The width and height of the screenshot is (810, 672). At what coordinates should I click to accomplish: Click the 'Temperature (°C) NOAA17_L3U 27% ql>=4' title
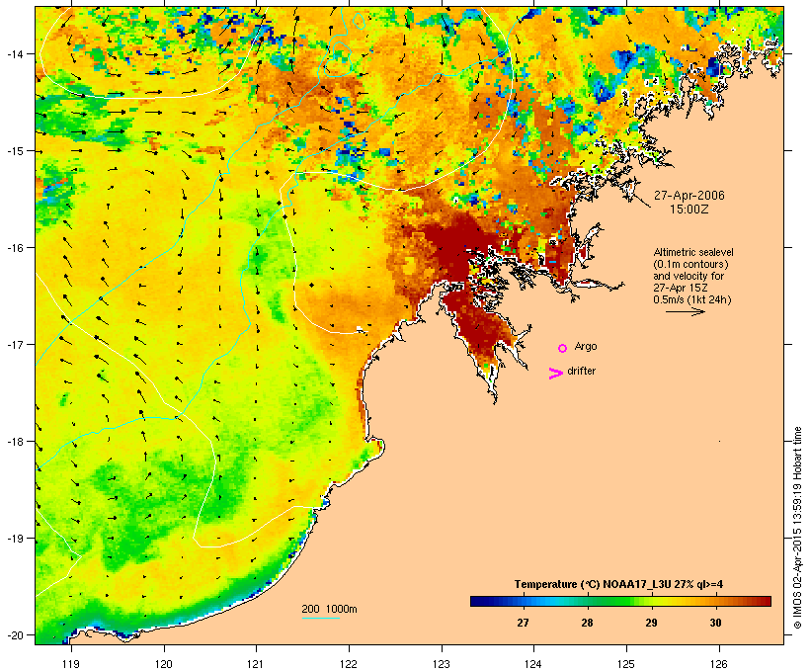(618, 584)
